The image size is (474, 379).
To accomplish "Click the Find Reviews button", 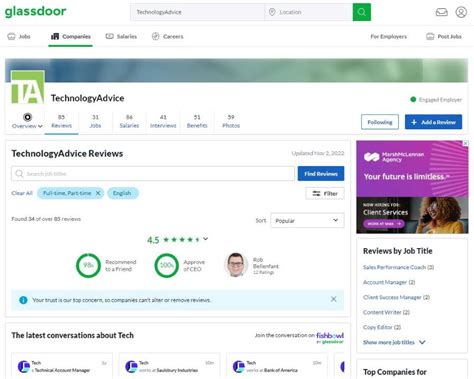I will (321, 174).
